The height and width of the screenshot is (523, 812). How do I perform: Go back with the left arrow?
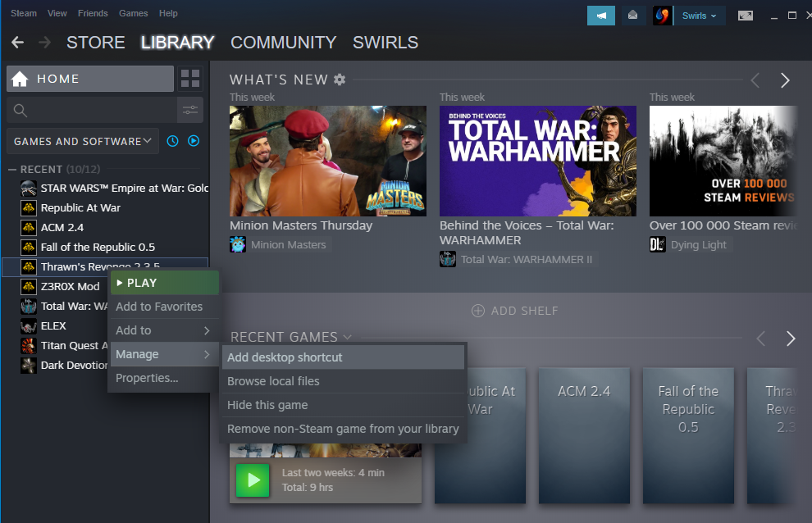pyautogui.click(x=17, y=43)
